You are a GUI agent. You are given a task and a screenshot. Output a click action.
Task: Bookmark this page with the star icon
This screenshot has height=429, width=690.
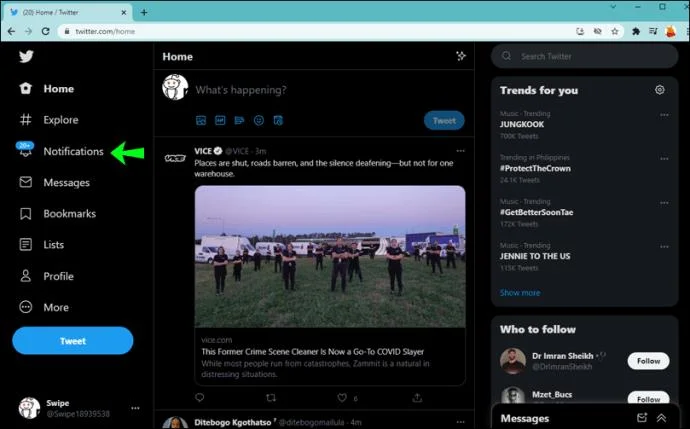pos(615,31)
